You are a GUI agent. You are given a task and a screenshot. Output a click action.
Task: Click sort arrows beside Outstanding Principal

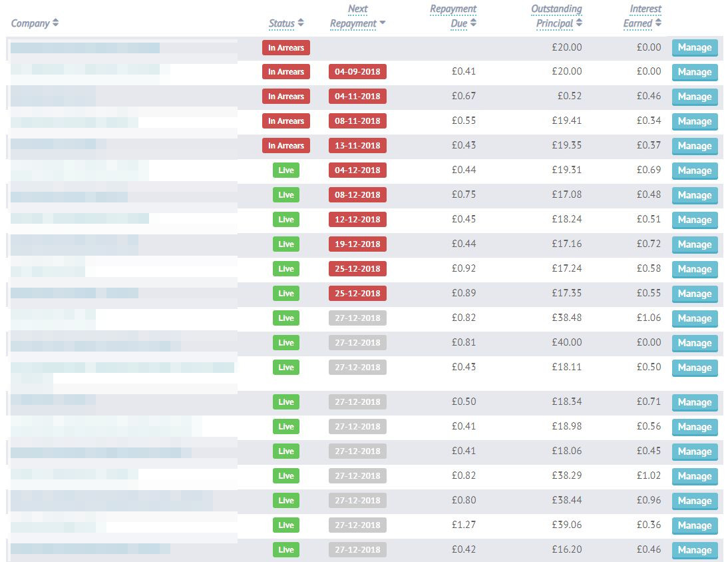(579, 22)
